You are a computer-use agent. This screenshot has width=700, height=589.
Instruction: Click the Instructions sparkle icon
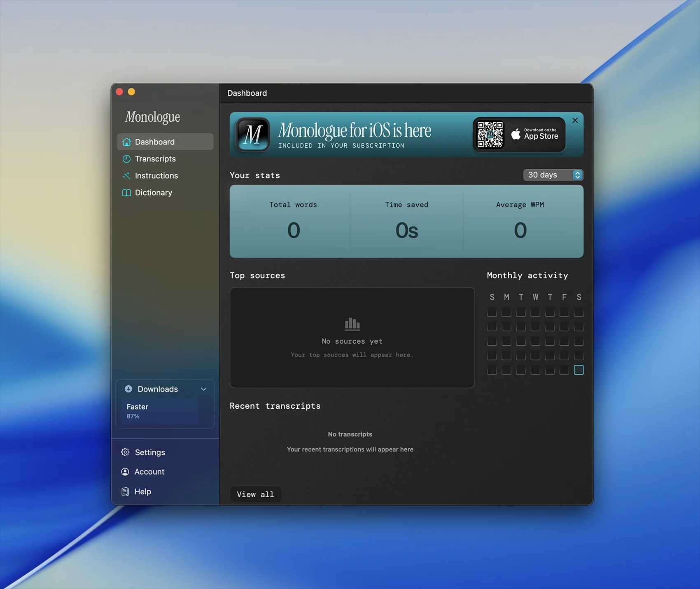[126, 176]
